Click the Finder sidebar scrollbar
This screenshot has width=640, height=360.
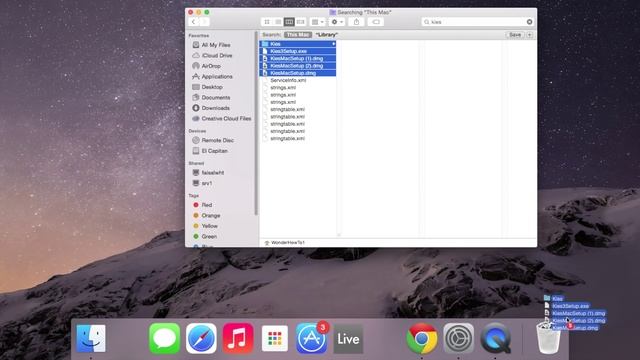click(256, 122)
